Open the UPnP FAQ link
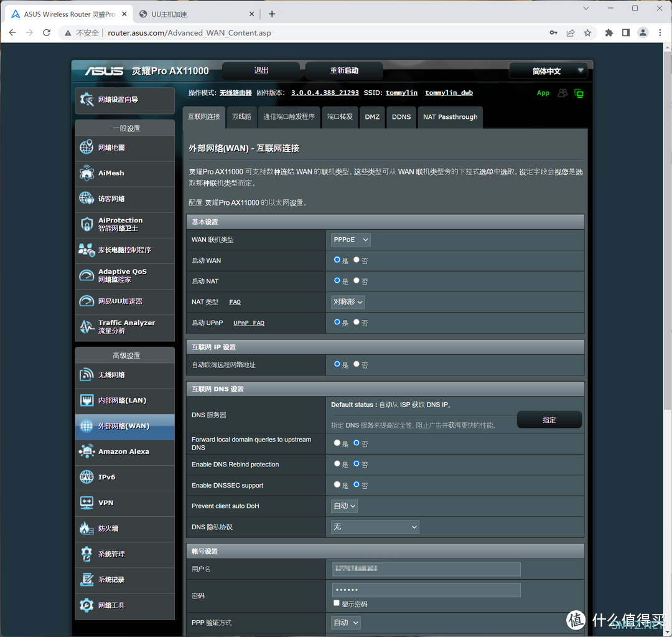Image resolution: width=672 pixels, height=637 pixels. [248, 323]
